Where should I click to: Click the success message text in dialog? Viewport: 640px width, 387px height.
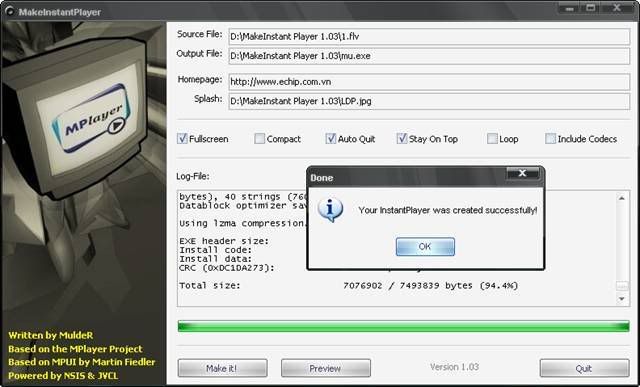[448, 210]
